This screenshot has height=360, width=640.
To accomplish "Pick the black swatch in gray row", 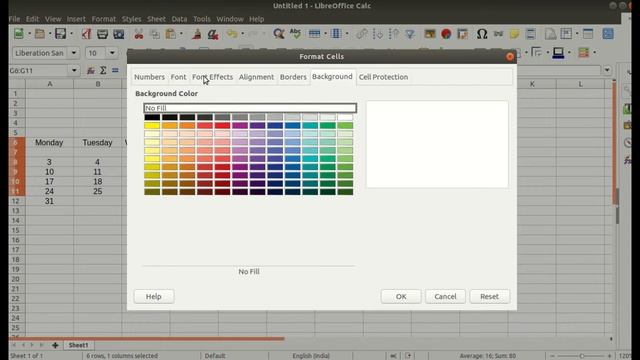I will click(x=152, y=118).
